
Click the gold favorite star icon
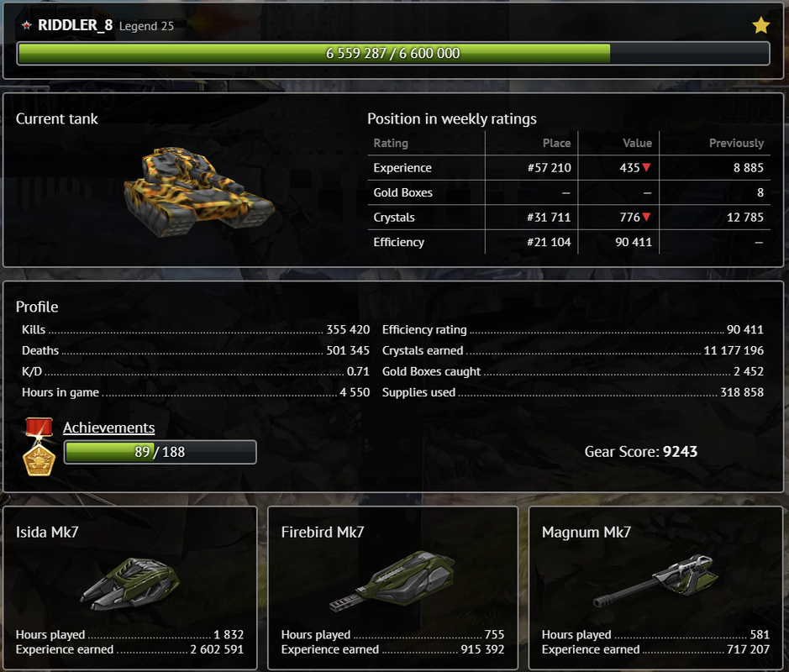pos(760,25)
